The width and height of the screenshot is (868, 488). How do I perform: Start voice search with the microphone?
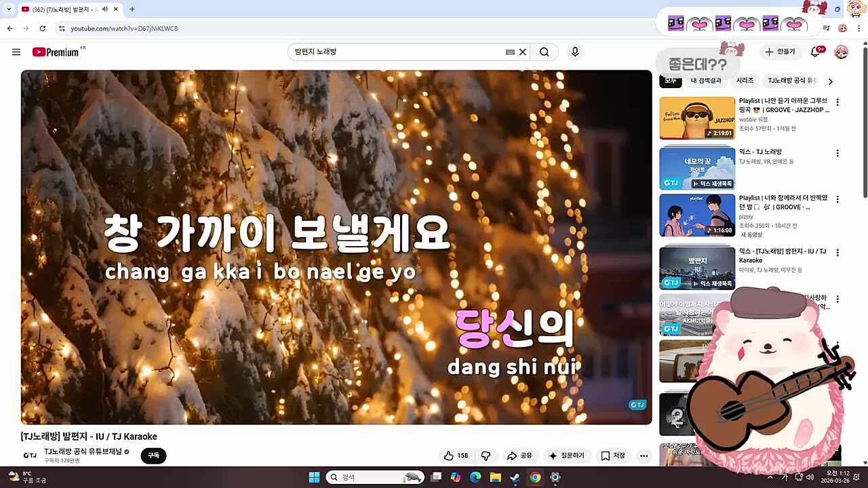pos(575,52)
